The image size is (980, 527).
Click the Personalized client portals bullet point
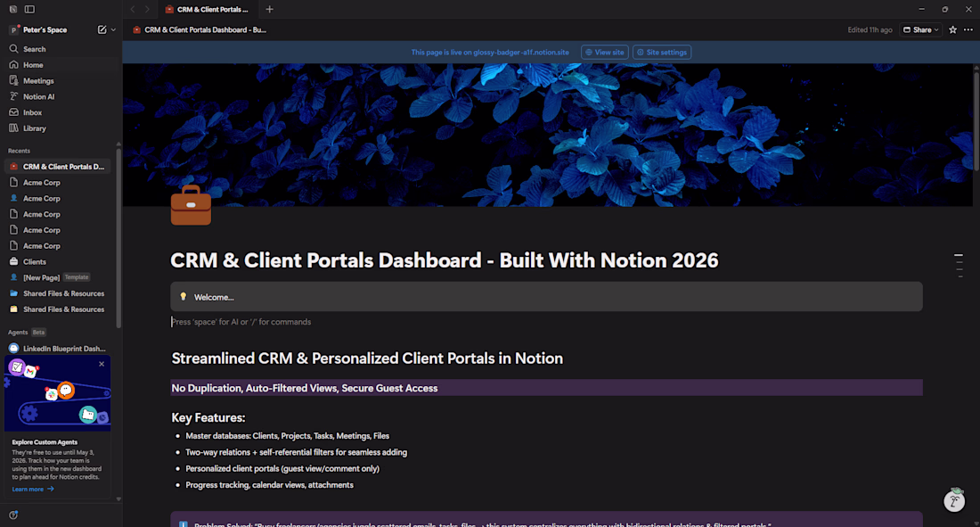coord(282,468)
